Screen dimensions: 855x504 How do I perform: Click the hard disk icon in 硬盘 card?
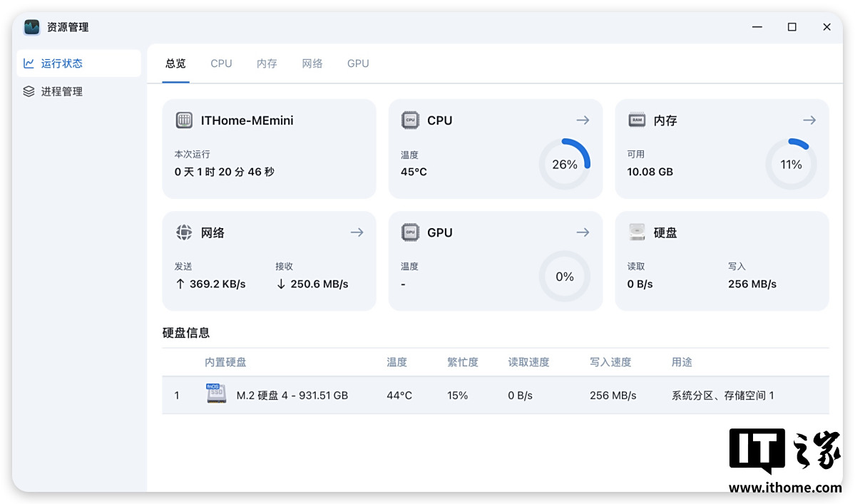click(x=637, y=232)
